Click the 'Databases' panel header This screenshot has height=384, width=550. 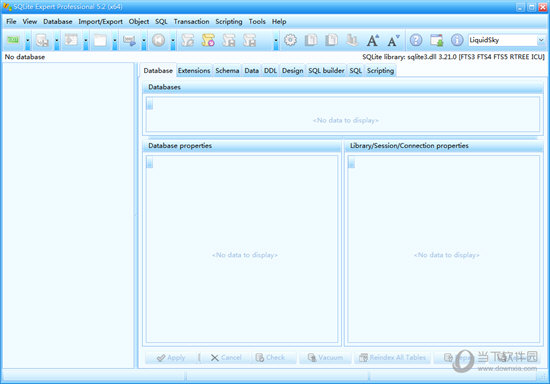343,87
